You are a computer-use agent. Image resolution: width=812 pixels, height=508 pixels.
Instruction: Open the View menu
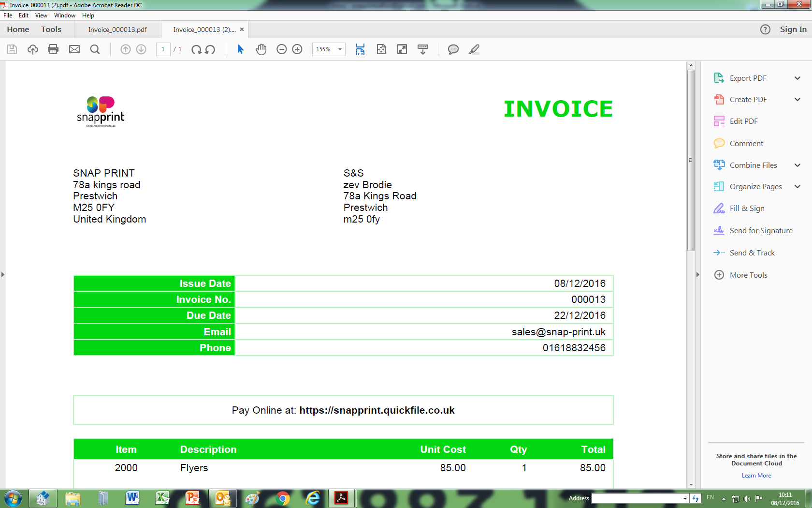pos(41,15)
